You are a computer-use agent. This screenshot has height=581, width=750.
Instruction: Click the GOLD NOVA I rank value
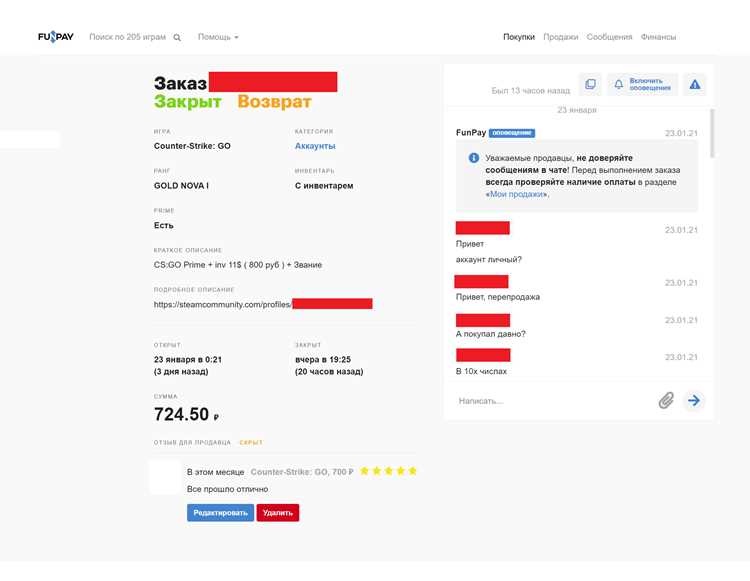pyautogui.click(x=181, y=186)
